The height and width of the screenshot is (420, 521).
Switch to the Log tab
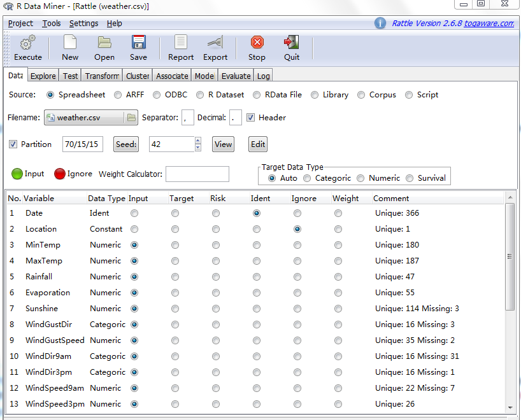264,76
